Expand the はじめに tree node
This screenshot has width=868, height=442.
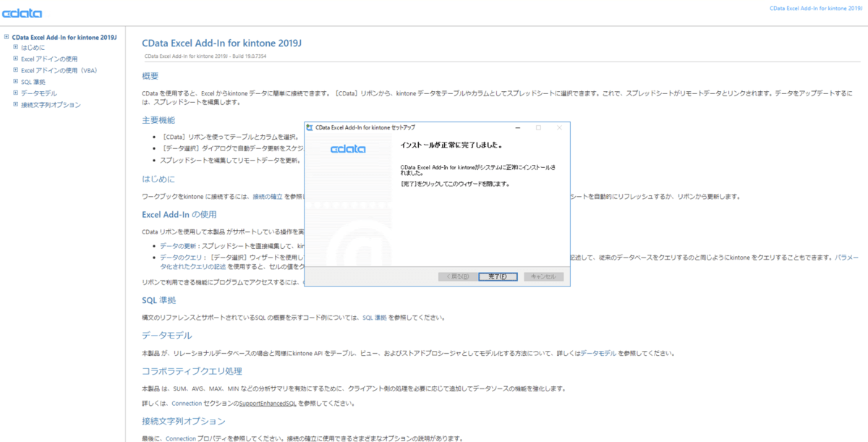[x=15, y=48]
